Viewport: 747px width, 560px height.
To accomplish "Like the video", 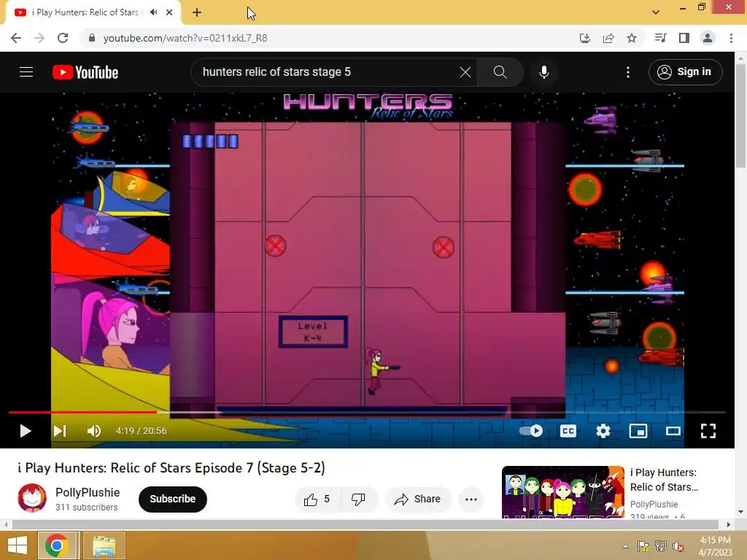I will [x=318, y=499].
